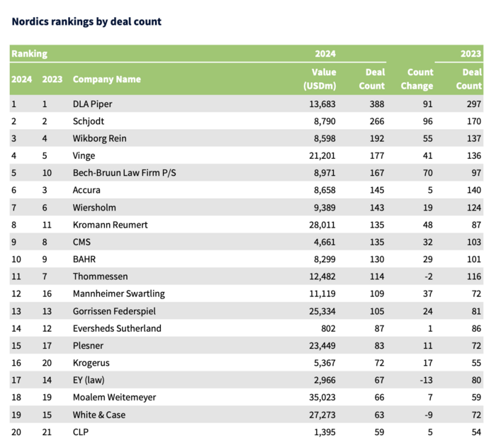Select the 'Vinge' company name

[84, 156]
